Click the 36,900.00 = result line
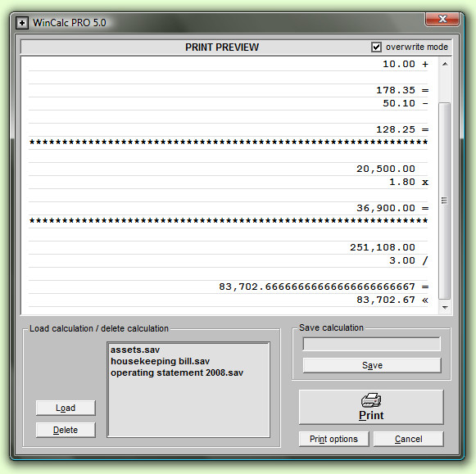The width and height of the screenshot is (476, 474). click(392, 208)
